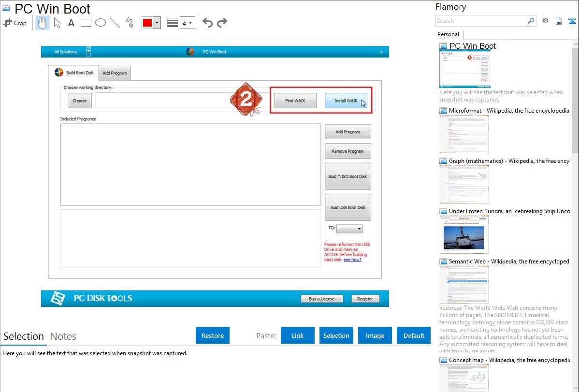Screen dimensions: 579x392
Task: Open the Notes tab
Action: (63, 336)
